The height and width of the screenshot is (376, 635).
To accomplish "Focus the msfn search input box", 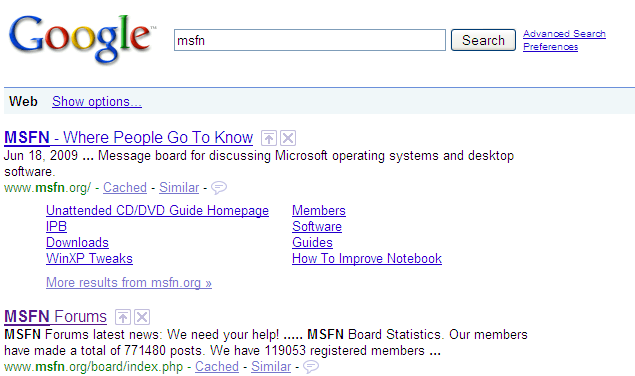I will 310,40.
